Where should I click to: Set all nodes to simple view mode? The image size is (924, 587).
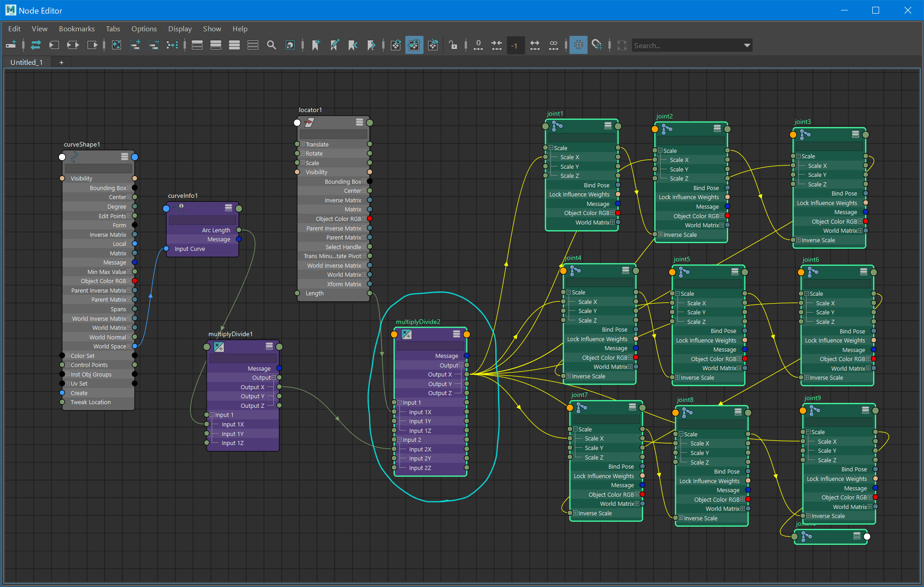point(197,45)
